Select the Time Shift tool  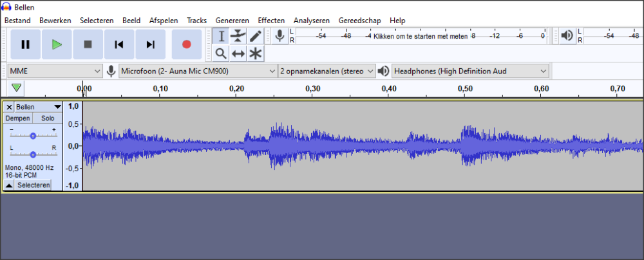point(238,53)
